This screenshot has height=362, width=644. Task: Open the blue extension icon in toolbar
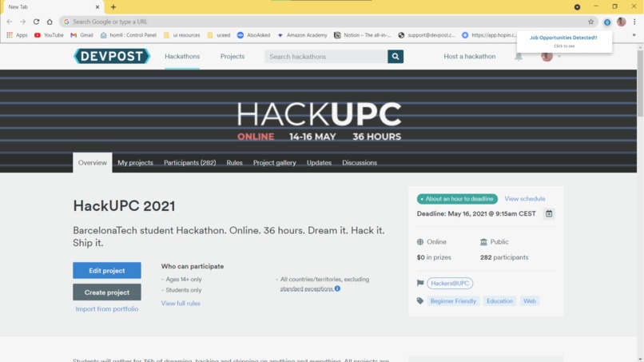point(607,22)
